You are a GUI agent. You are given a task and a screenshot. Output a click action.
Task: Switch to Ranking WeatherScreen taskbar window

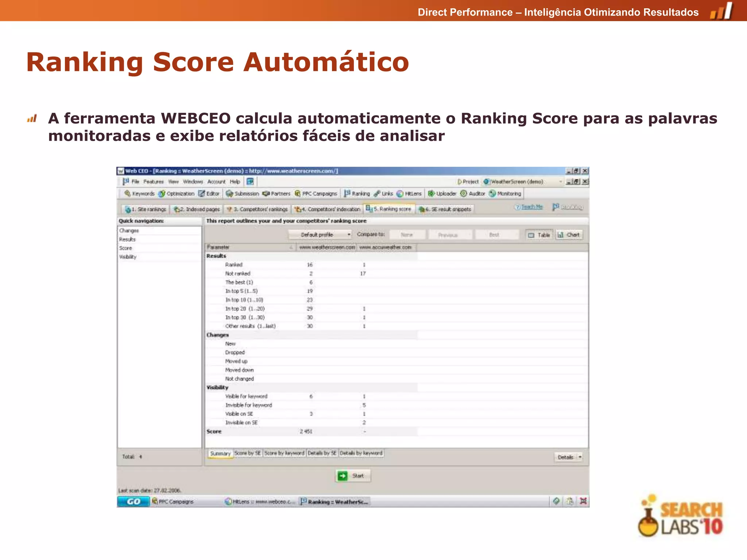(334, 502)
